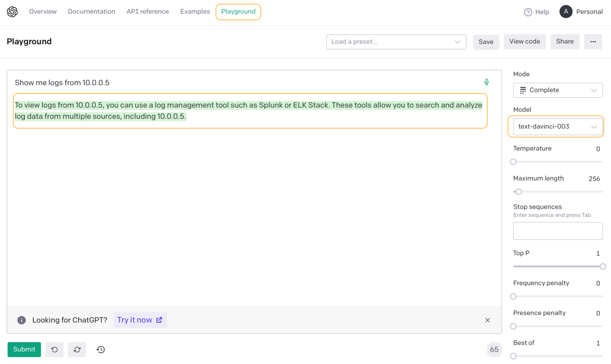Image resolution: width=611 pixels, height=364 pixels.
Task: Click the Try it now link
Action: pos(140,320)
